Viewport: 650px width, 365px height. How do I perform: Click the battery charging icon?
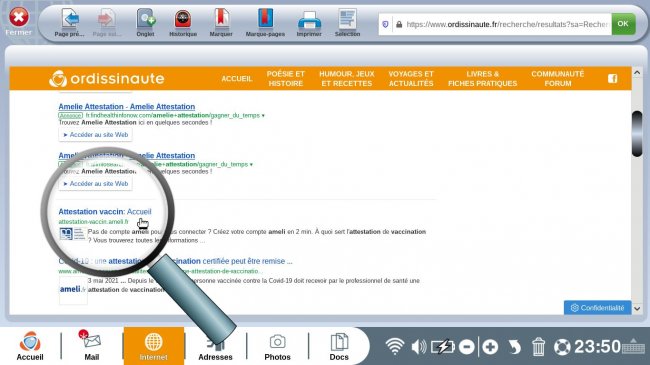click(x=443, y=346)
